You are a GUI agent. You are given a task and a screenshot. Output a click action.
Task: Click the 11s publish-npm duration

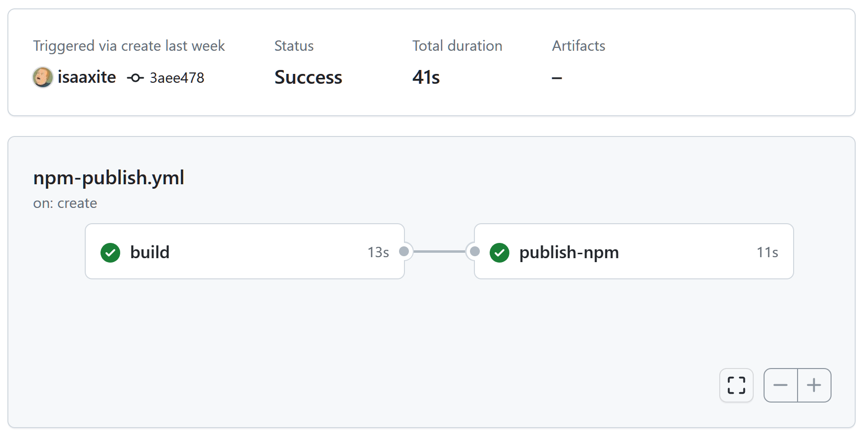coord(768,253)
